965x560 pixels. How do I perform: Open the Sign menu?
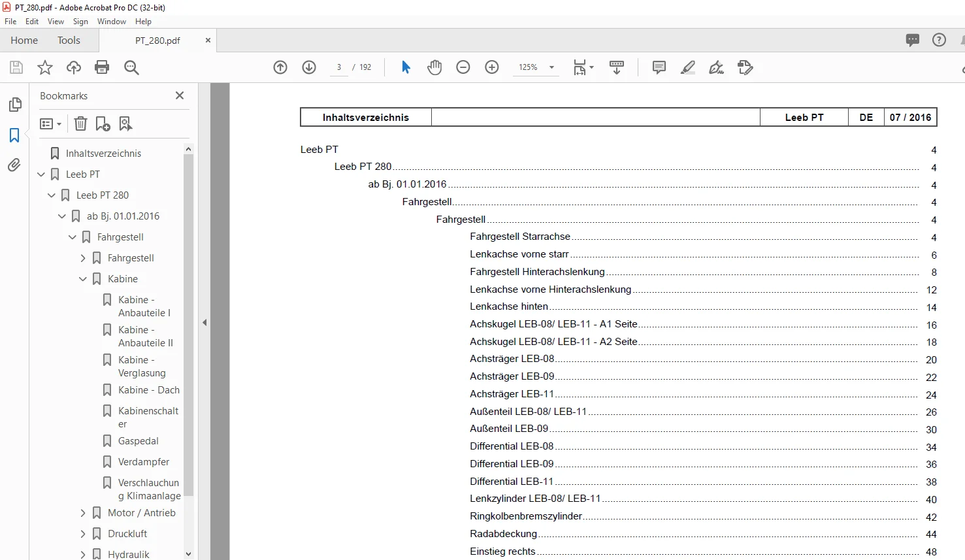point(80,22)
